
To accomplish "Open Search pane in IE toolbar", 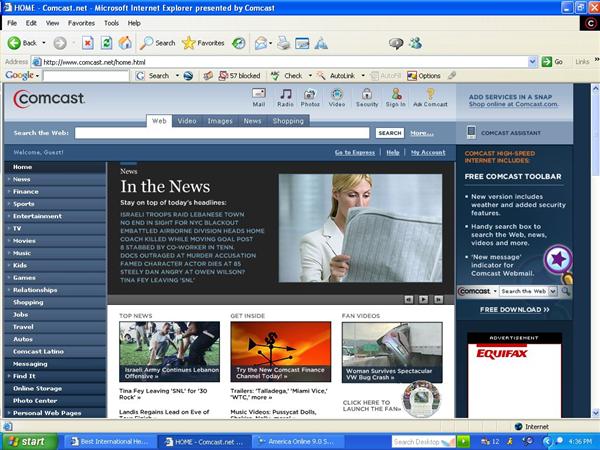I will (x=157, y=43).
